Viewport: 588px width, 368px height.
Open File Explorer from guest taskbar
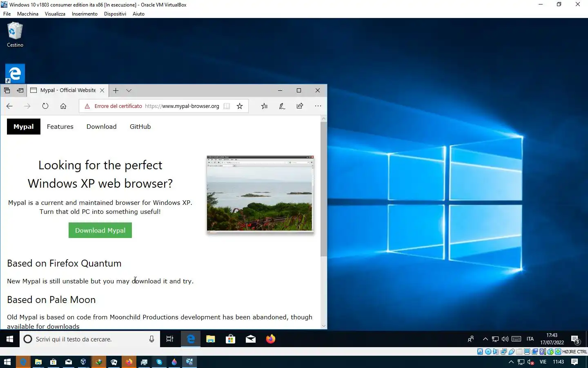point(211,339)
